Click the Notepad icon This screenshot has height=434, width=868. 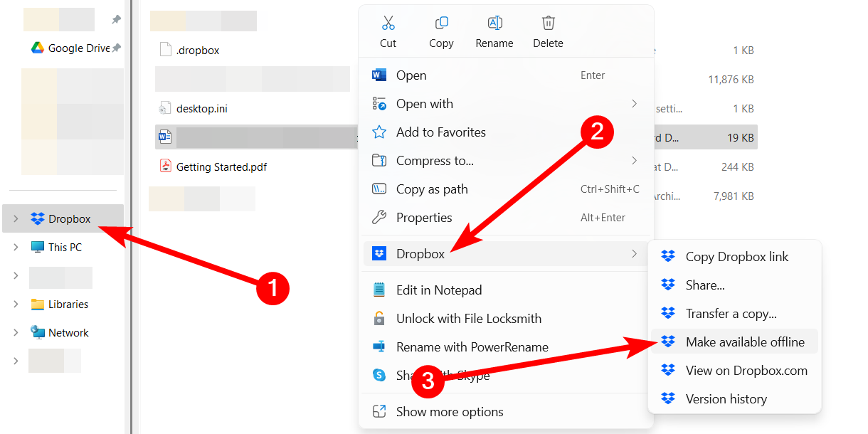tap(379, 290)
